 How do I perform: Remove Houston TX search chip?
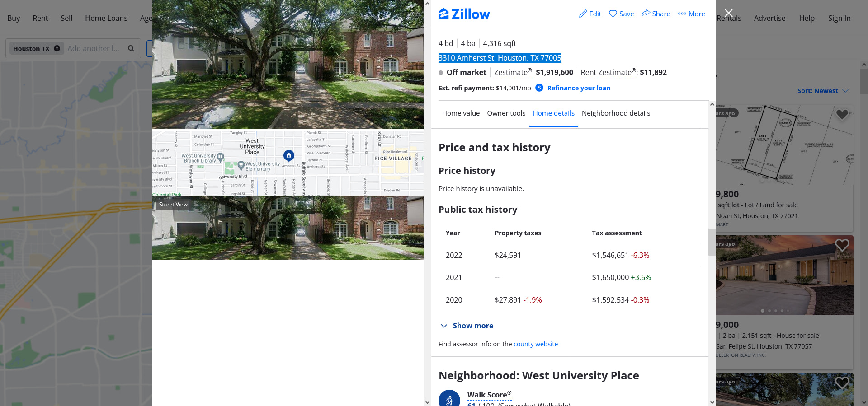57,48
